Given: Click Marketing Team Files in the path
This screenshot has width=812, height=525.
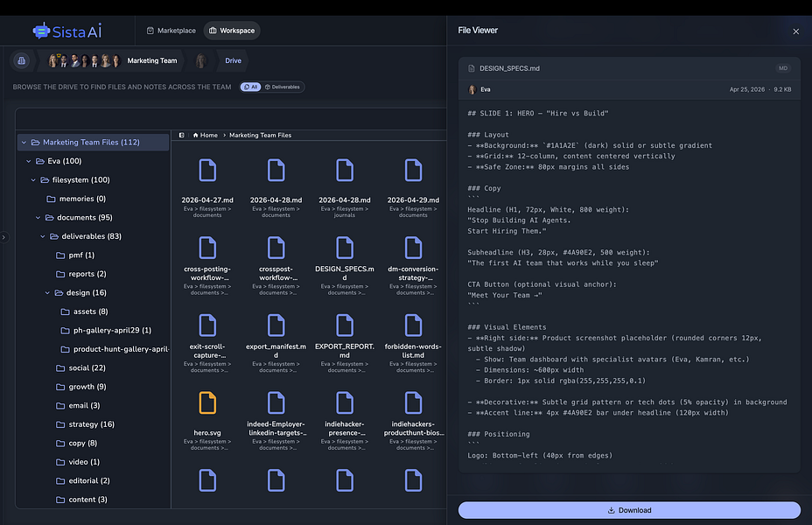Looking at the screenshot, I should point(261,135).
